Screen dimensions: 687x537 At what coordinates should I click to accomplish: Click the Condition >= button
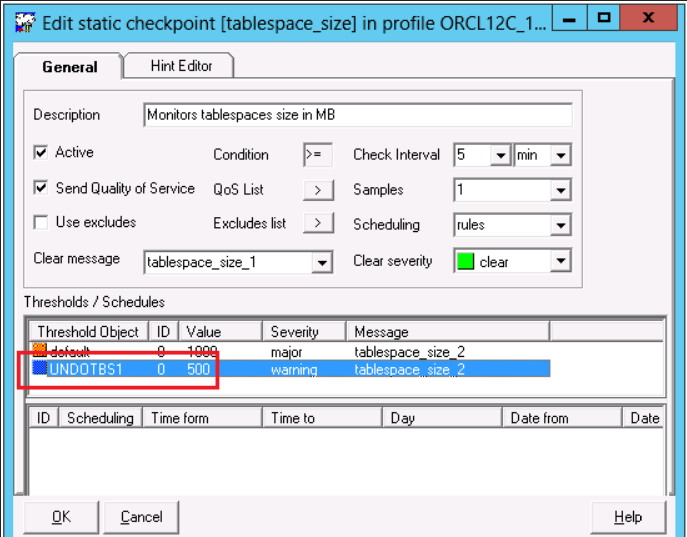click(x=318, y=155)
